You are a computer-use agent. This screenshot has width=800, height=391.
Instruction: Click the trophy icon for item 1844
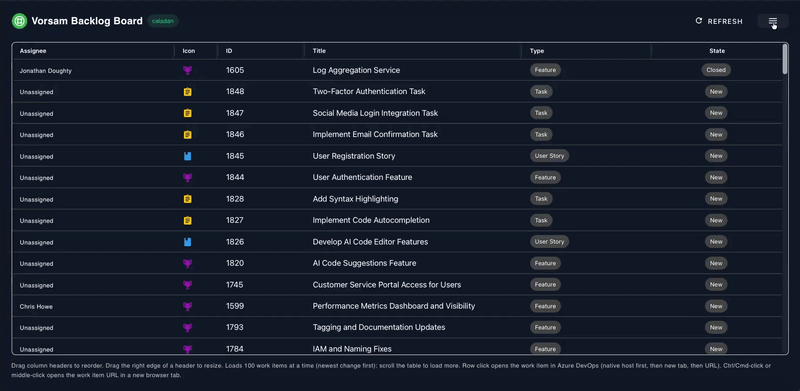(187, 178)
